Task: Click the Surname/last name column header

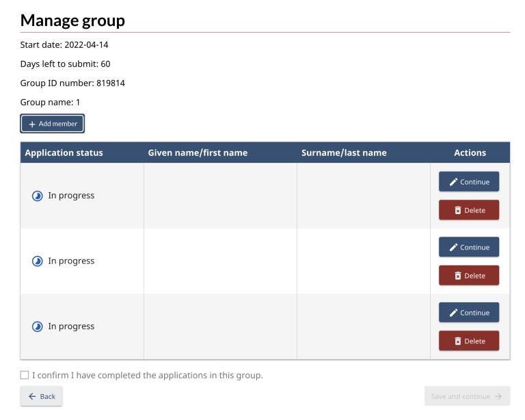Action: [344, 153]
